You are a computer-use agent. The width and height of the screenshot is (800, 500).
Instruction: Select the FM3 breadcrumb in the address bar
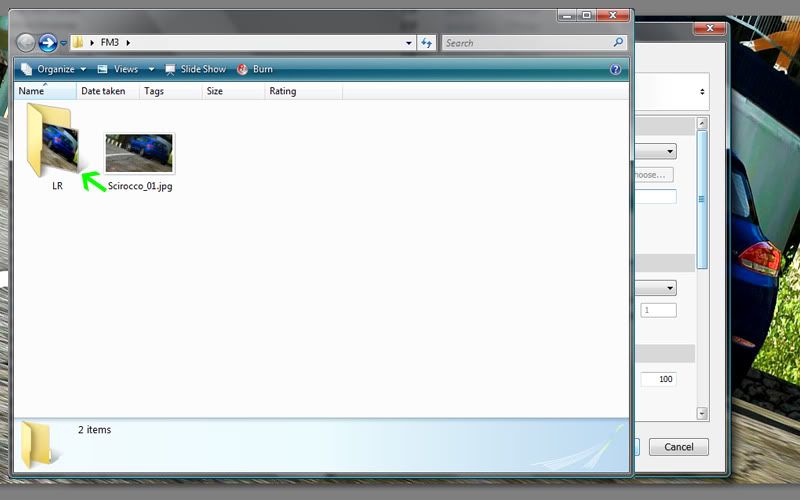(110, 42)
